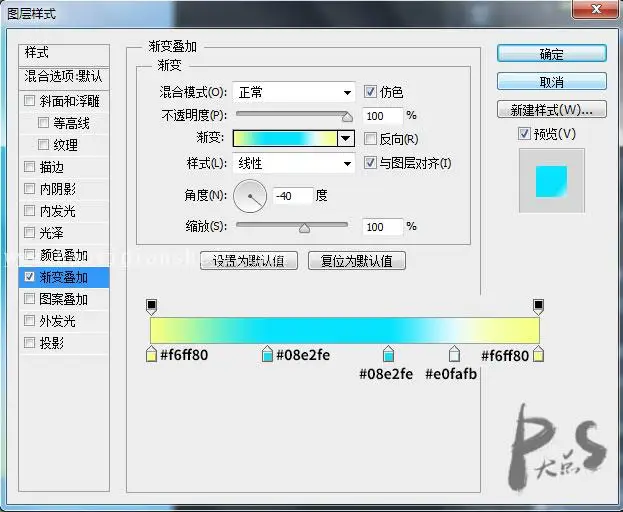The height and width of the screenshot is (512, 623).
Task: Open the 投影 settings entry
Action: 52,343
